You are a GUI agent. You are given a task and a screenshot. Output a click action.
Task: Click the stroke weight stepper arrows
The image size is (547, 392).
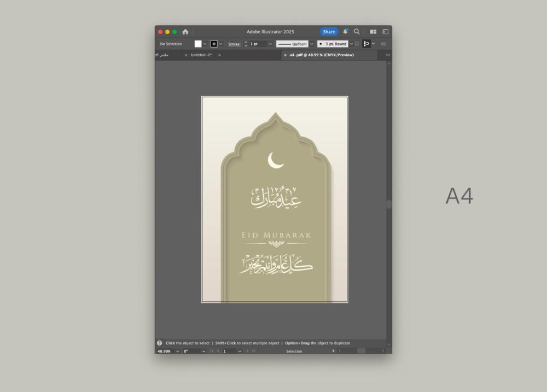(x=246, y=44)
